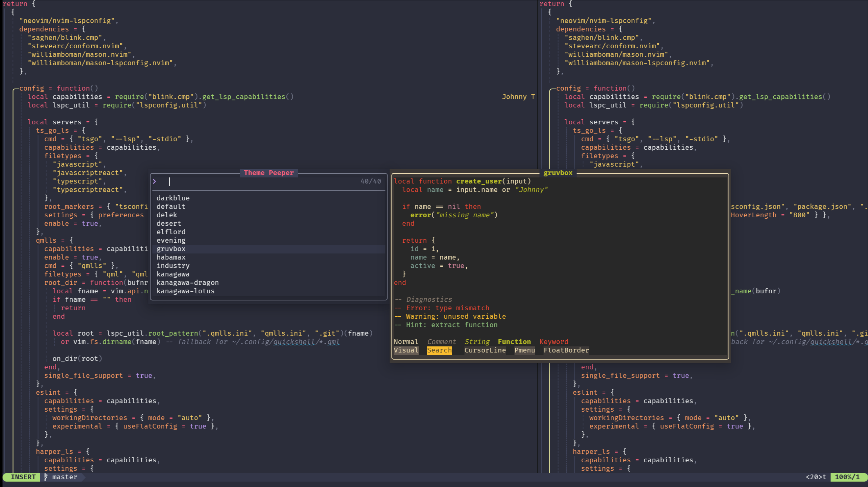The image size is (868, 487).
Task: Click the String highlight sample label
Action: click(477, 342)
